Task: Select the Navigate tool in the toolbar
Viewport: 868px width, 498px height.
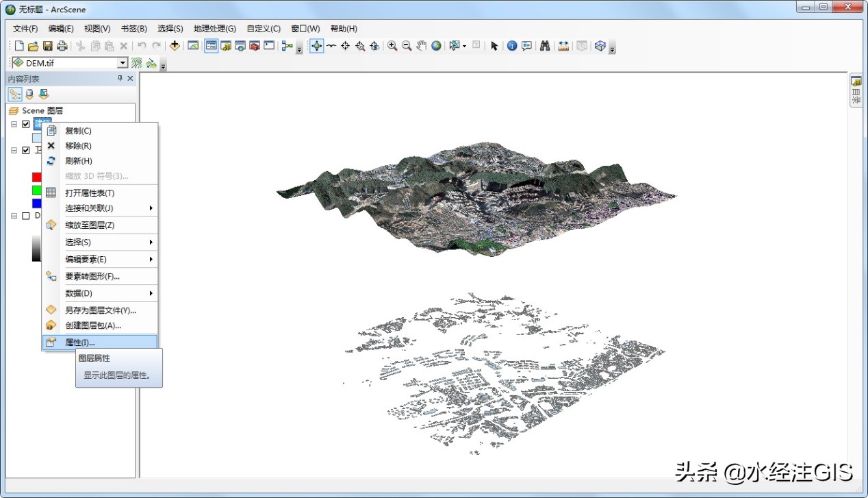Action: click(316, 46)
